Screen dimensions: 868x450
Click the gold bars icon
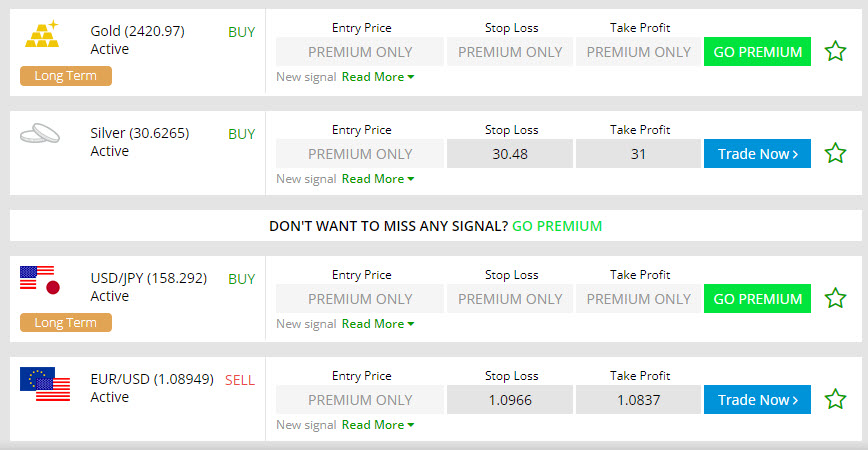41,36
